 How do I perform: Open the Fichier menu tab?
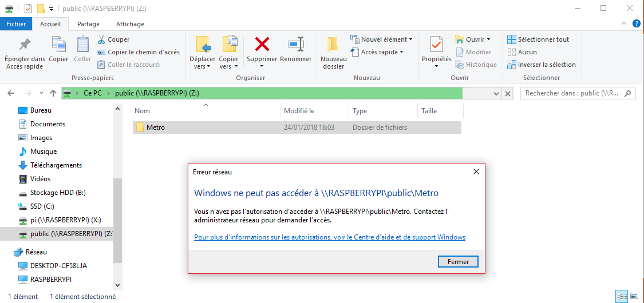[17, 24]
